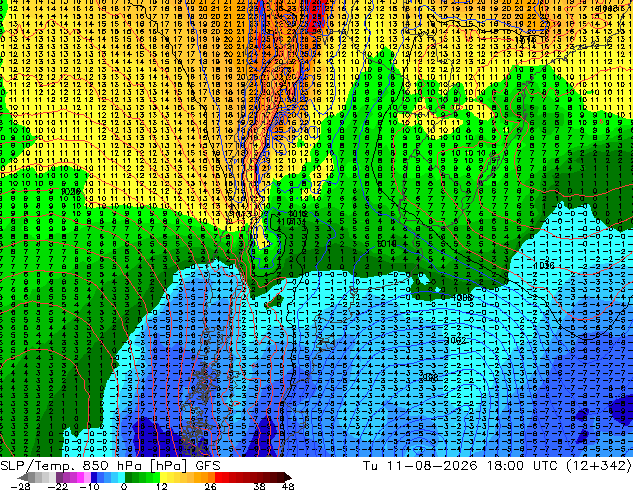Click the '-10' color scale label
This screenshot has width=634, height=490.
tap(89, 486)
